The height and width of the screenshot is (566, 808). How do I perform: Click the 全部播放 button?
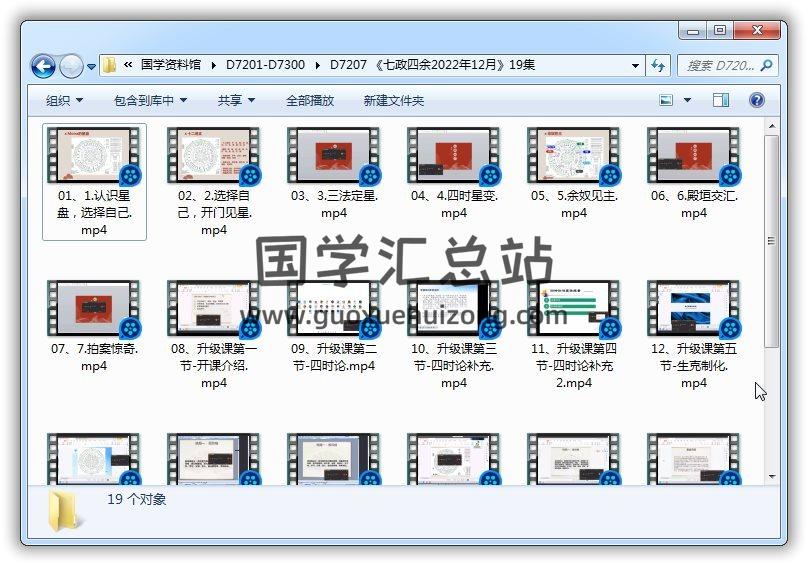pos(310,100)
